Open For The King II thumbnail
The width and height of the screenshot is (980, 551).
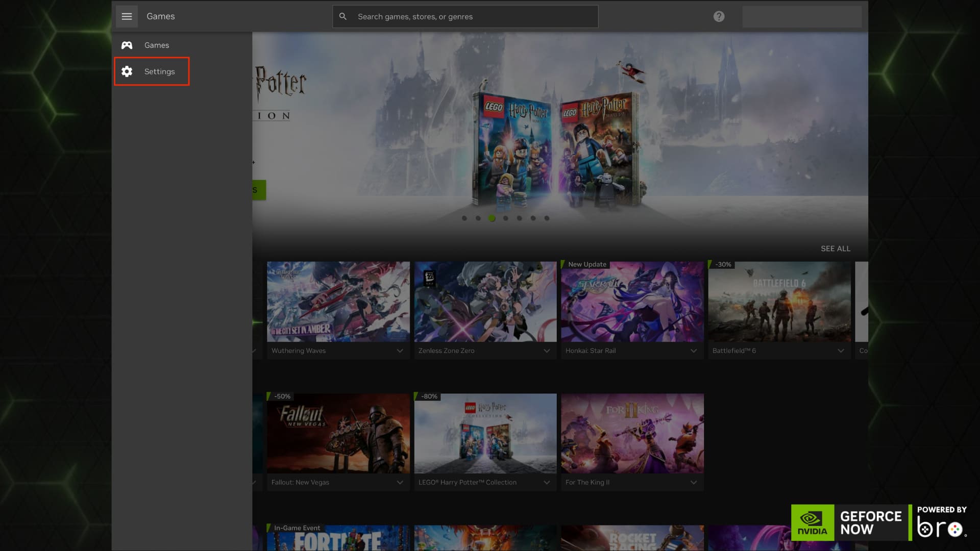(632, 433)
